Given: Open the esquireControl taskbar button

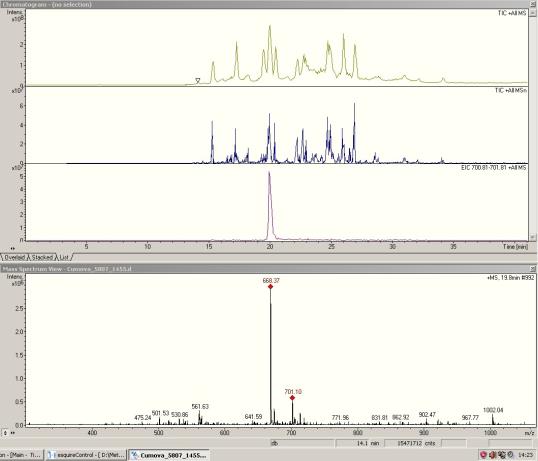Looking at the screenshot, I should [86, 455].
